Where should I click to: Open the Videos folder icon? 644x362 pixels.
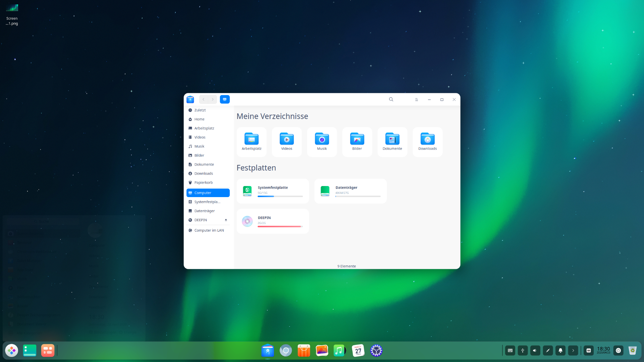pyautogui.click(x=287, y=139)
